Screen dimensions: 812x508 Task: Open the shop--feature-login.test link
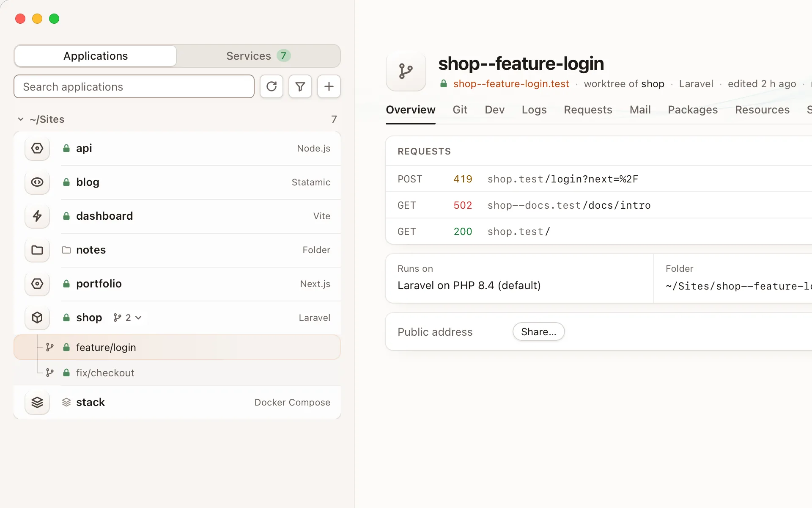coord(511,84)
